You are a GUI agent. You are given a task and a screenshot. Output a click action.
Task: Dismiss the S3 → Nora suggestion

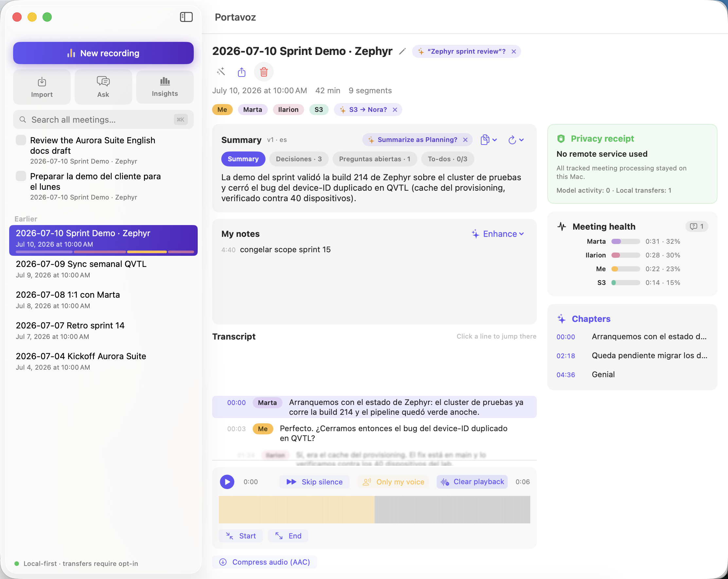395,110
